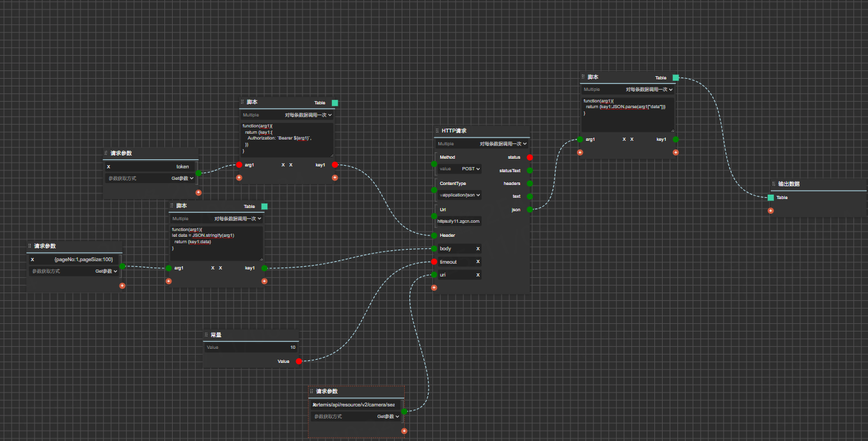Click the red status output port on HTTP请求
Screen dimensions: 868x441
530,157
